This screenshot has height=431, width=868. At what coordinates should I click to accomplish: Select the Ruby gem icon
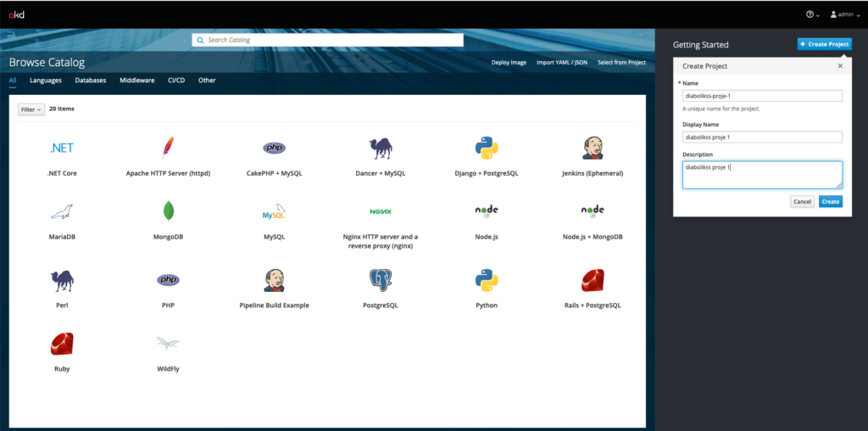click(x=62, y=344)
